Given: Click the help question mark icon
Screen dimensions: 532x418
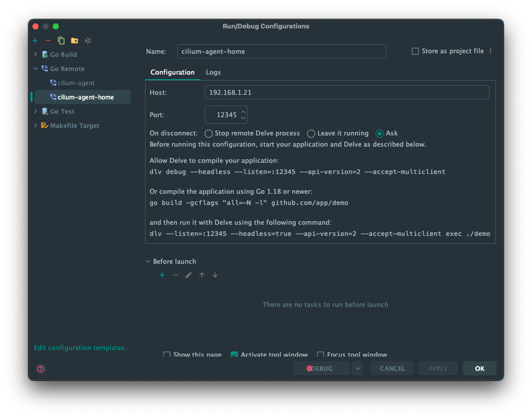Looking at the screenshot, I should click(41, 369).
